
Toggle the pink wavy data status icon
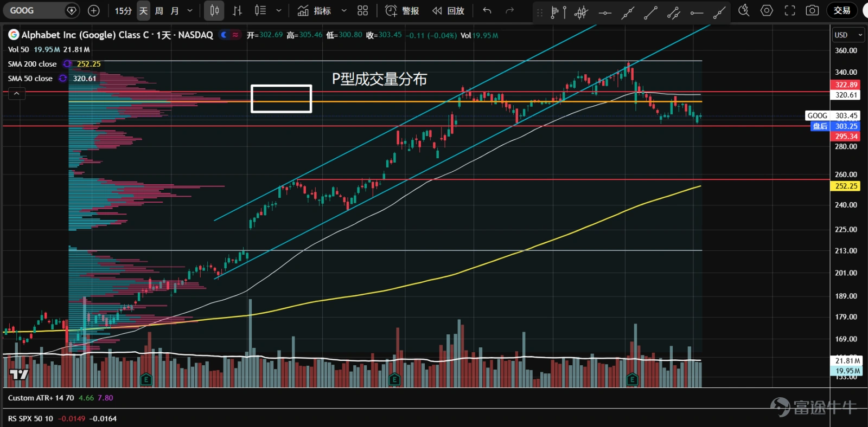(235, 35)
